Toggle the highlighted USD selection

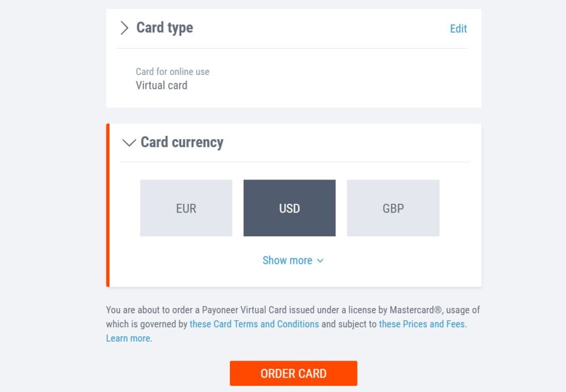289,208
